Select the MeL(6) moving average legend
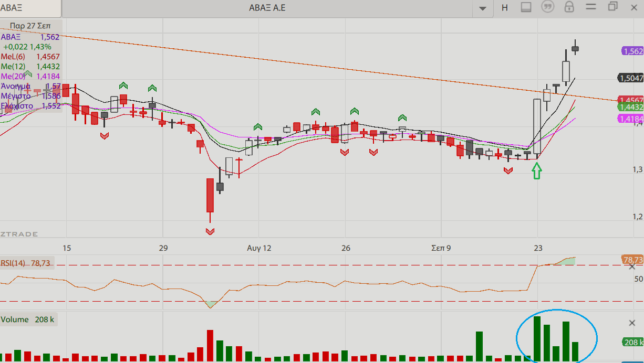 pos(30,57)
